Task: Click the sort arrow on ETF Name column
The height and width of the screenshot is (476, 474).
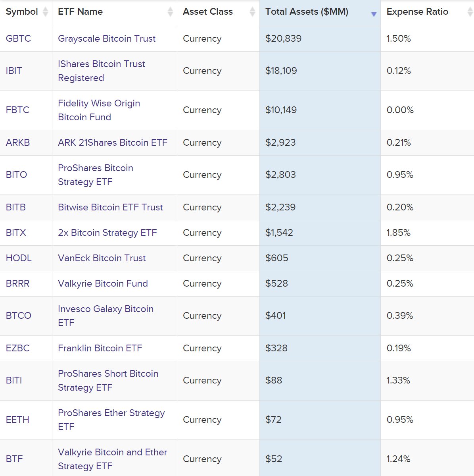Action: click(171, 12)
